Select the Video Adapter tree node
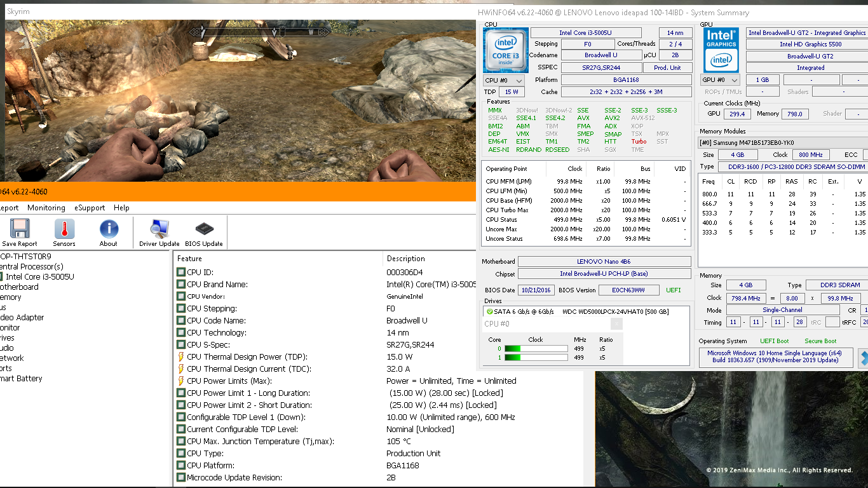The height and width of the screenshot is (488, 868). pos(22,318)
